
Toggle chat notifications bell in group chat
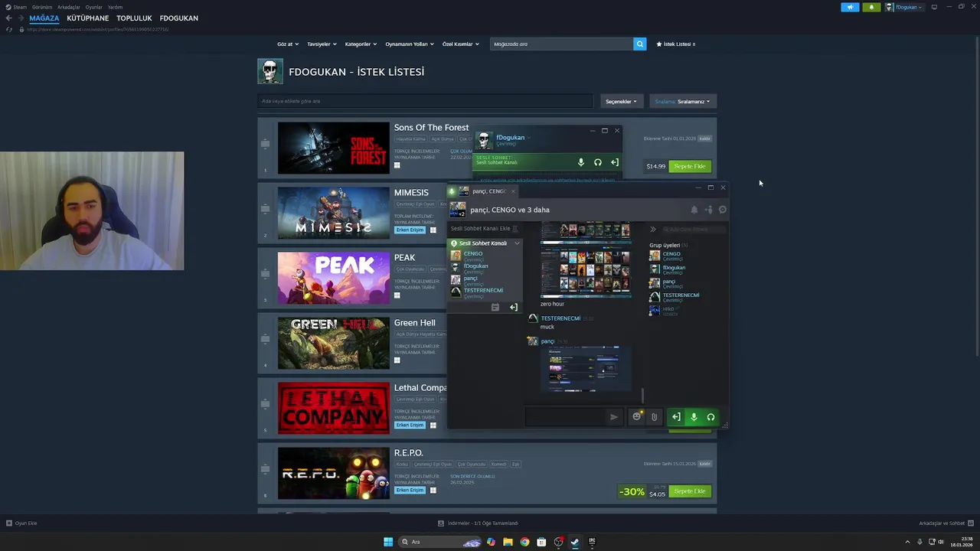coord(694,210)
